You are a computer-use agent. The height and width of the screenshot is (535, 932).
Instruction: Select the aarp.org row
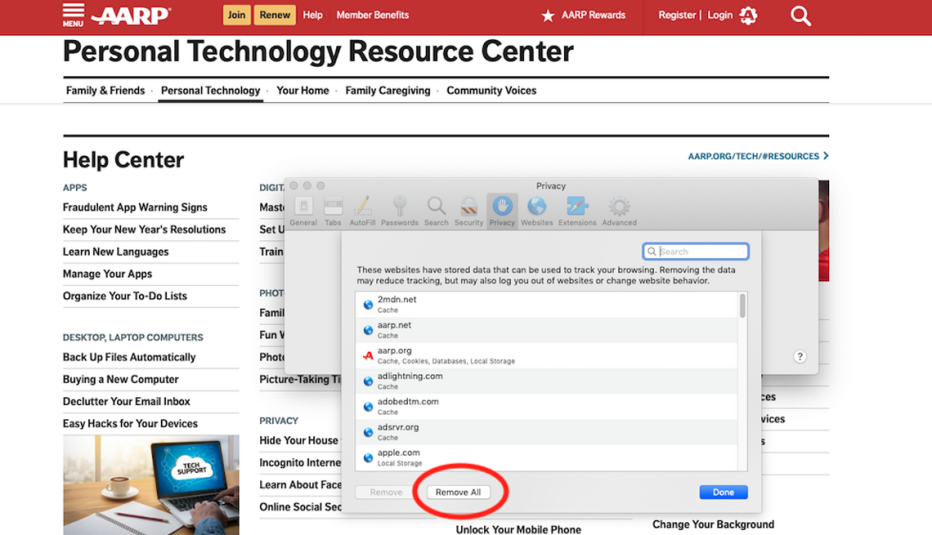click(x=547, y=355)
